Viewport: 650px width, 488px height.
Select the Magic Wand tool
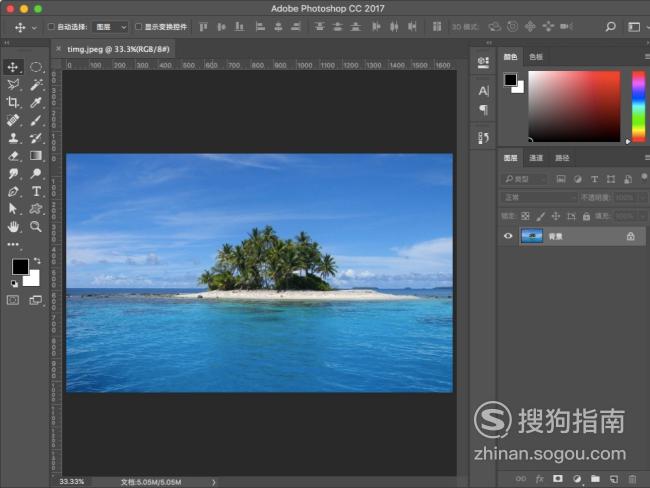tap(36, 85)
